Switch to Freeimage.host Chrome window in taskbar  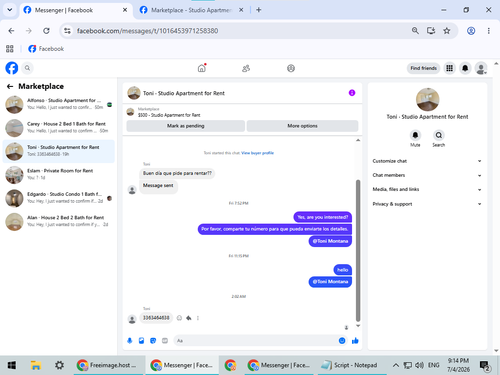(109, 365)
